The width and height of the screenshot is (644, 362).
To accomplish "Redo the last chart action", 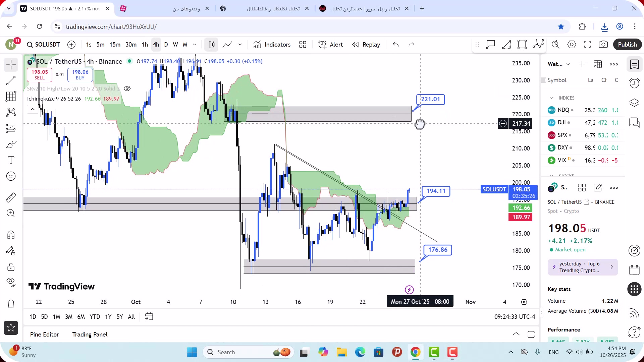I will (412, 45).
